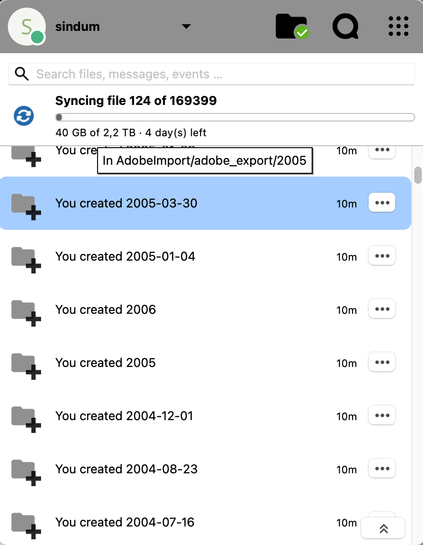This screenshot has width=423, height=545.
Task: Open more options for 2005-01-04 entry
Action: tap(382, 256)
